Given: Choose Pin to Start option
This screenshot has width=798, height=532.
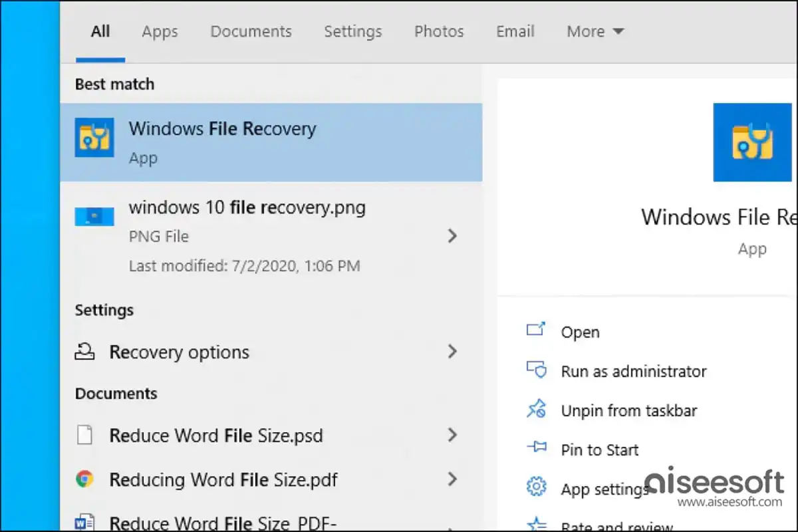Looking at the screenshot, I should tap(599, 450).
